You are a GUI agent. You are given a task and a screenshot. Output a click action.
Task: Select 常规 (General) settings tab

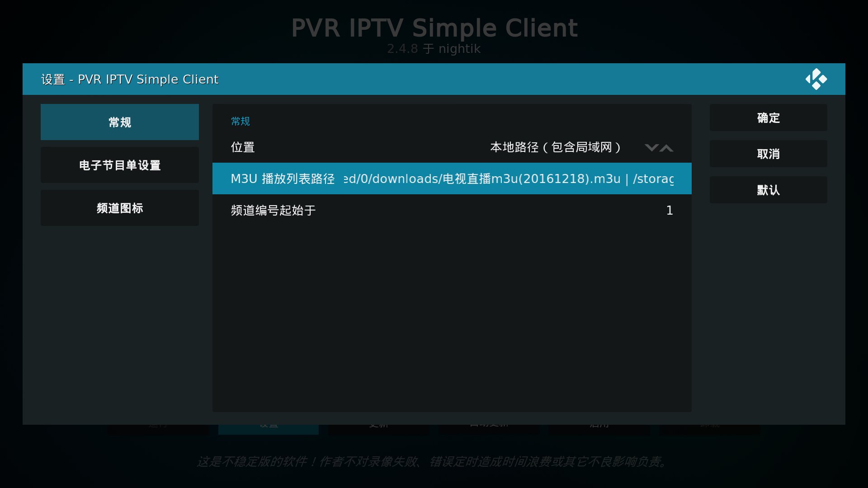[119, 122]
